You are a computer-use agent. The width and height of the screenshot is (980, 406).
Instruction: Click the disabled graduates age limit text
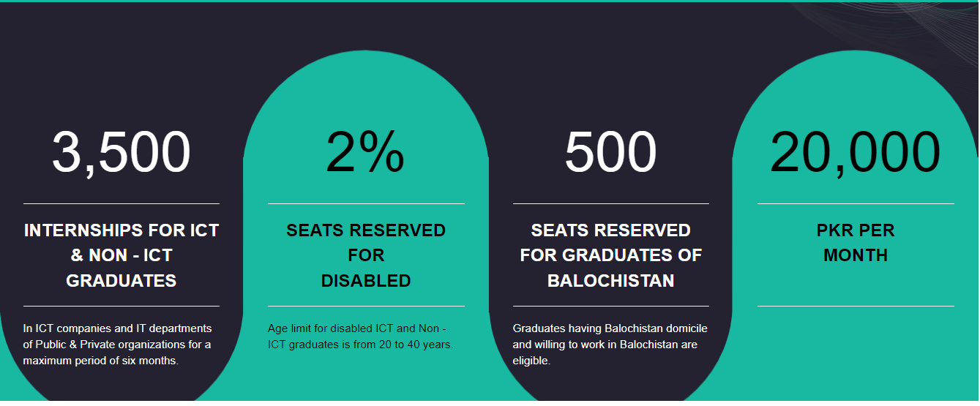tap(361, 337)
